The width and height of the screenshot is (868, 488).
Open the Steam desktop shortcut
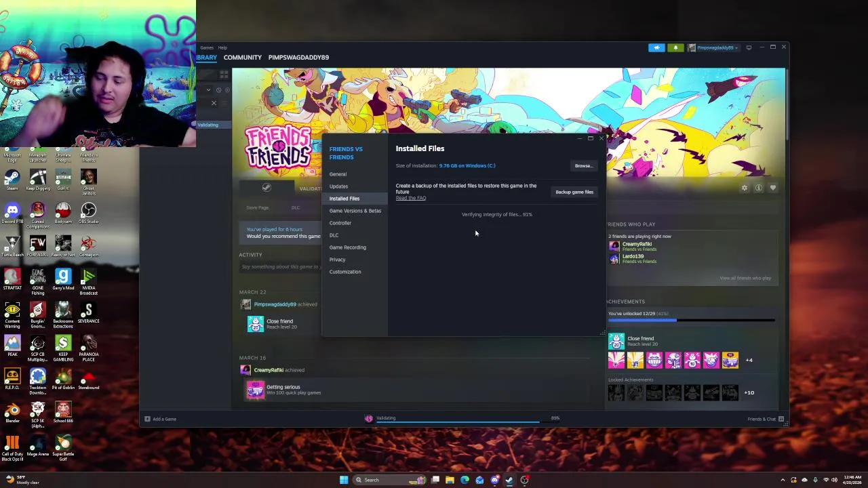[12, 180]
